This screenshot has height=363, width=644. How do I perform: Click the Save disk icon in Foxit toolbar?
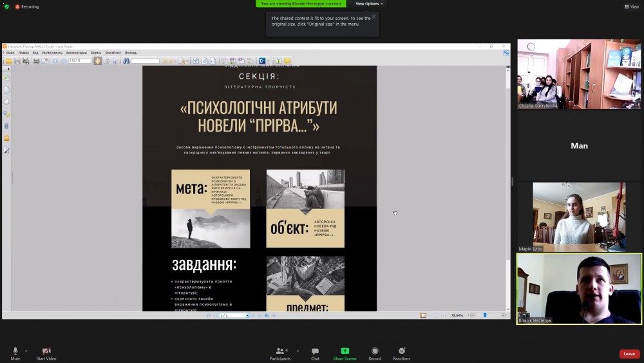(17, 61)
